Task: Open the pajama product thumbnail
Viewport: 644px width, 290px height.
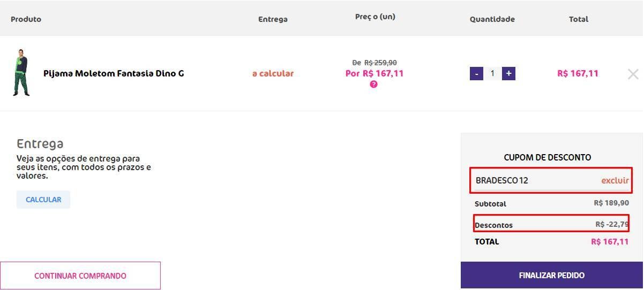Action: point(21,73)
